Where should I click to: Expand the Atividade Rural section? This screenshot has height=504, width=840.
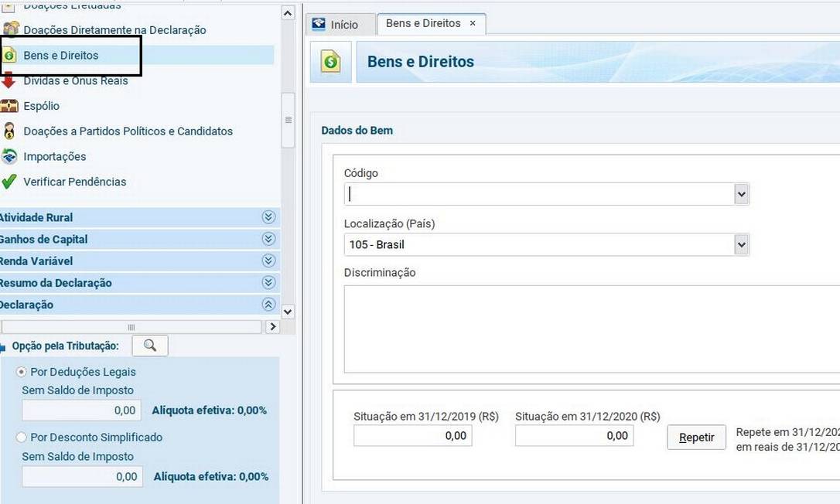coord(268,218)
